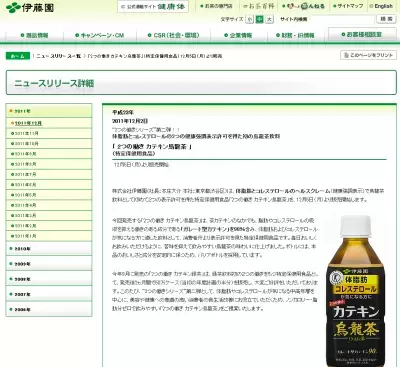Select 2011年11月 in the archive list
Screen dimensions: 400x367
pyautogui.click(x=49, y=133)
